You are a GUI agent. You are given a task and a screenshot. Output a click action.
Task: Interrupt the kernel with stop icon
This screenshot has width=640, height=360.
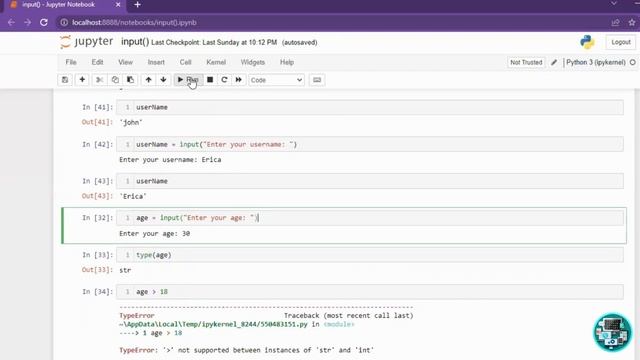pyautogui.click(x=210, y=80)
